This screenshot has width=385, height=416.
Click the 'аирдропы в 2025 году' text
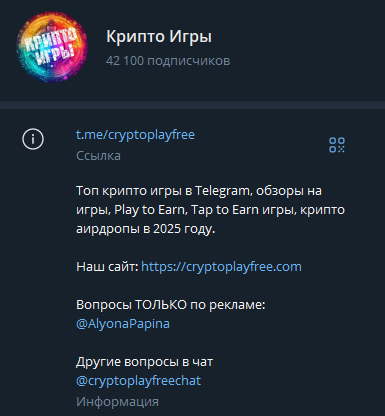(146, 229)
